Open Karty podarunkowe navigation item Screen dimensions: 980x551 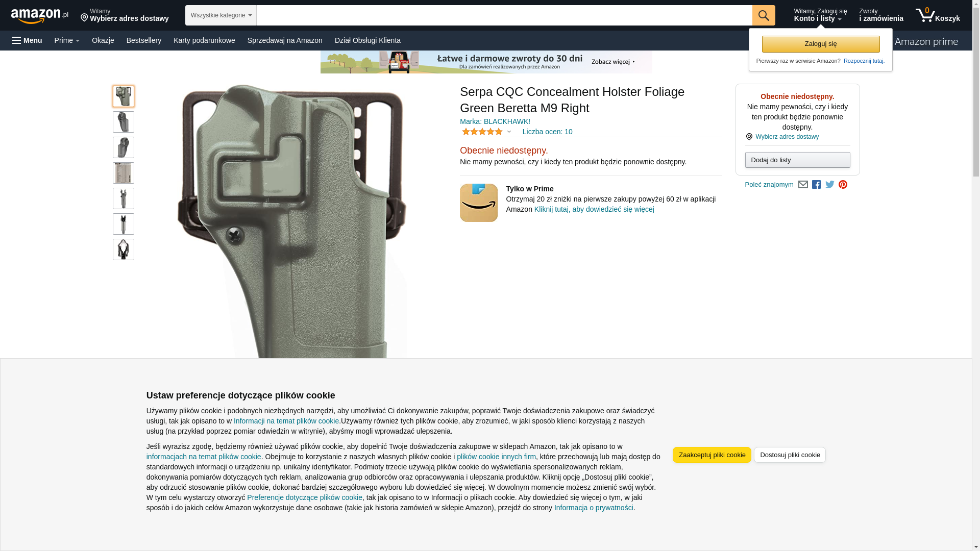pos(204,40)
